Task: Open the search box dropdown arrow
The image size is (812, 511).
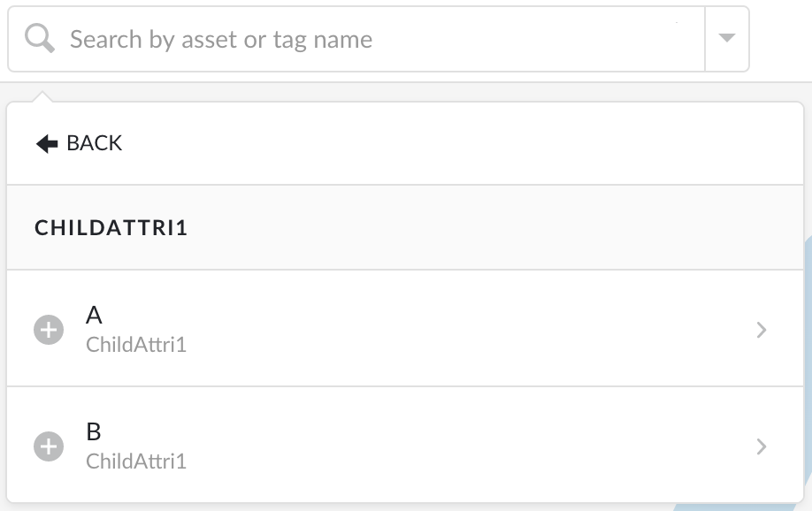Action: pyautogui.click(x=727, y=38)
